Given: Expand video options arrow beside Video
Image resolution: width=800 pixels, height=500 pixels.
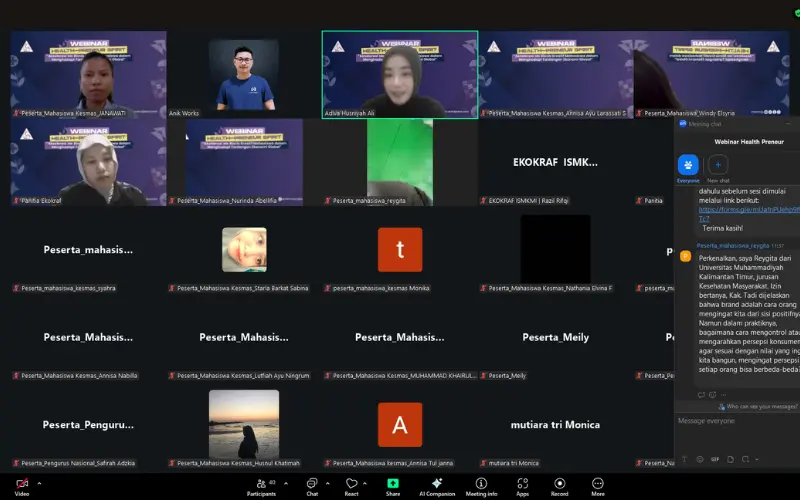Looking at the screenshot, I should 40,481.
